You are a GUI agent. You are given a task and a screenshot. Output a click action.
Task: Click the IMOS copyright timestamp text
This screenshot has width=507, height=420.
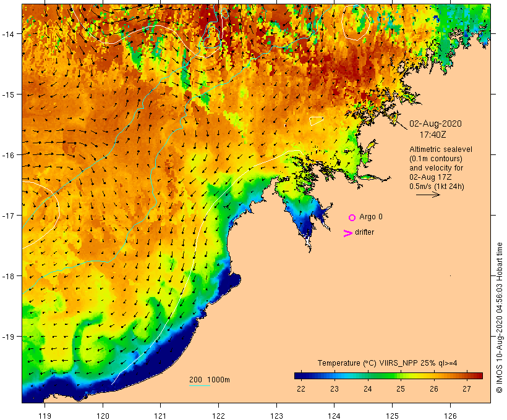click(500, 317)
